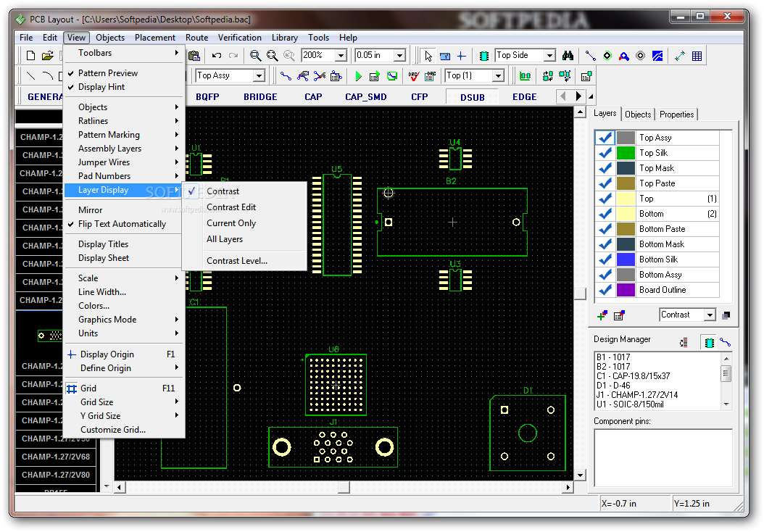This screenshot has width=764, height=532.
Task: Open the Top Assy layer dropdown
Action: [259, 76]
